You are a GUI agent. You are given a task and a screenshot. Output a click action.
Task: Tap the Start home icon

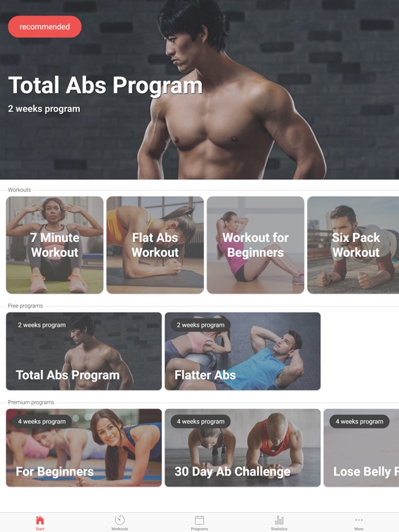point(40,520)
